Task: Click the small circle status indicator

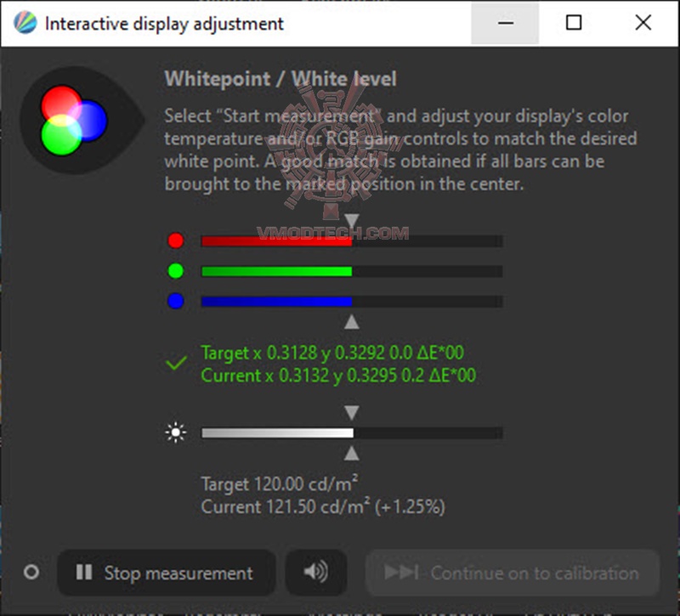Action: 31,572
